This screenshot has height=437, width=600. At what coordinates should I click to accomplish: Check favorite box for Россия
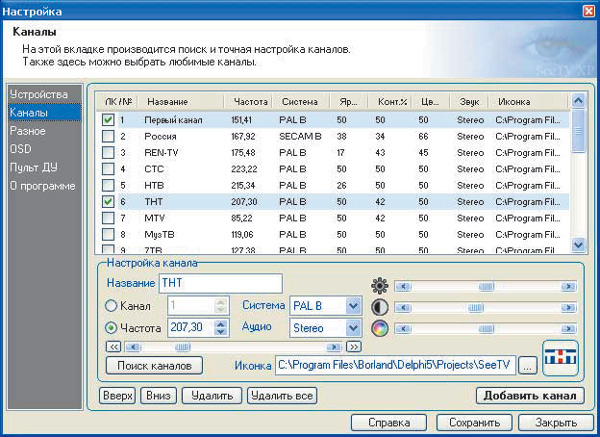tap(108, 136)
